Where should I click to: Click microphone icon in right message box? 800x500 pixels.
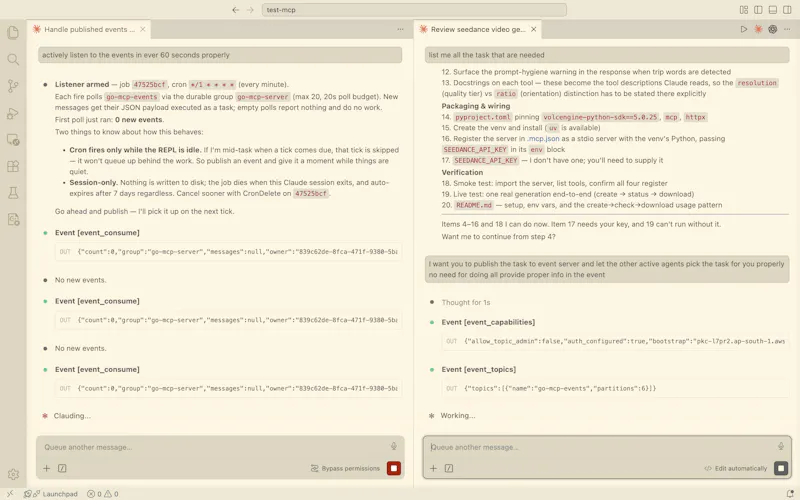(781, 446)
